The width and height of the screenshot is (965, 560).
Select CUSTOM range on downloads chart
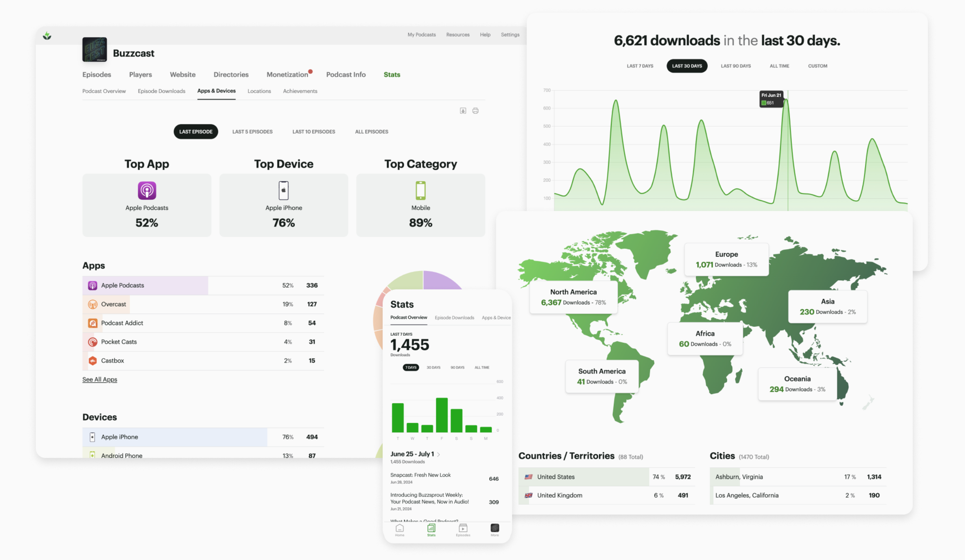pyautogui.click(x=817, y=66)
